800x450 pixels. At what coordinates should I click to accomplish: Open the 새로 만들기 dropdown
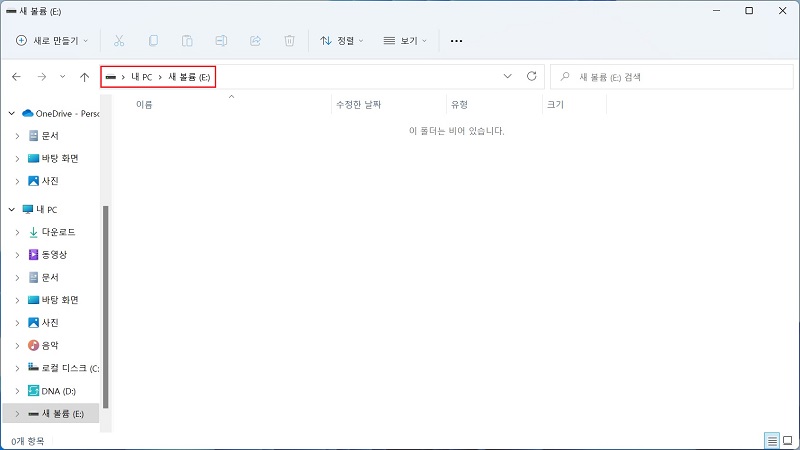pos(52,41)
